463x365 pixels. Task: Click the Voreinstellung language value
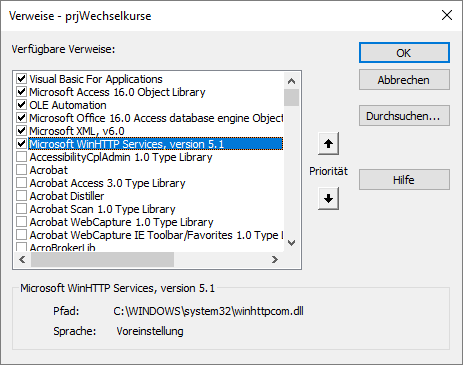[x=150, y=331]
